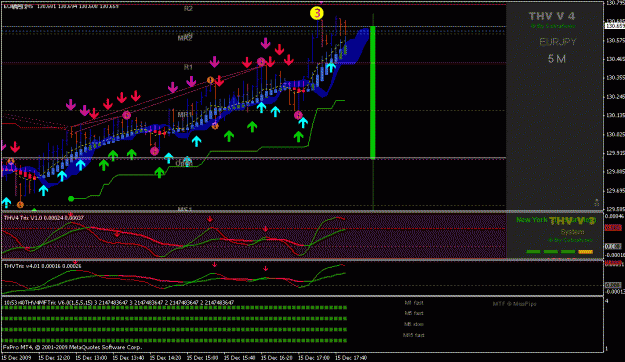The image size is (625, 362).
Task: Click the EURJPY symbol label
Action: click(558, 42)
